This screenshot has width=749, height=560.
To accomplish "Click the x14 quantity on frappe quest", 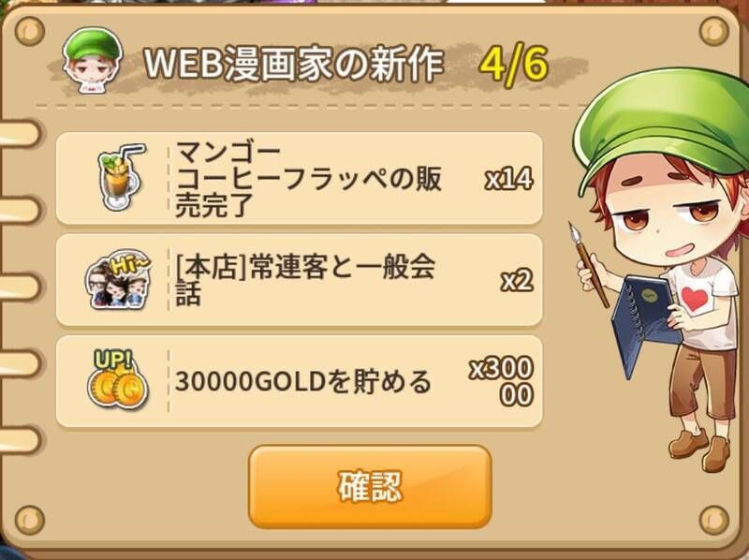I will [508, 179].
